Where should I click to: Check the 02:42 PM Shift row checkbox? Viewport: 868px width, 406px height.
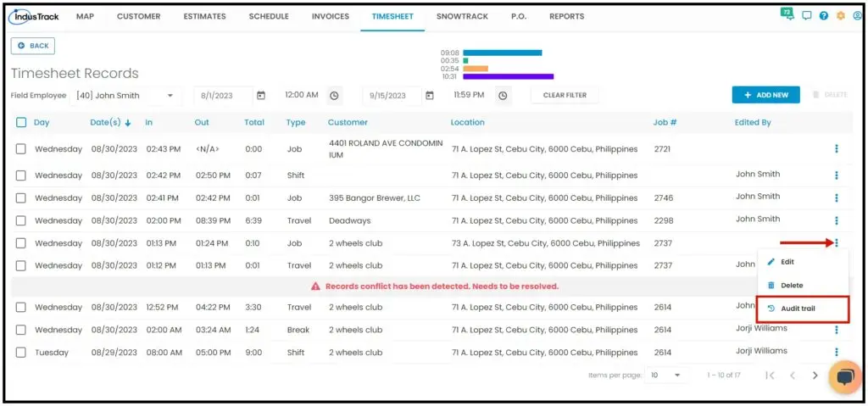[x=21, y=175]
